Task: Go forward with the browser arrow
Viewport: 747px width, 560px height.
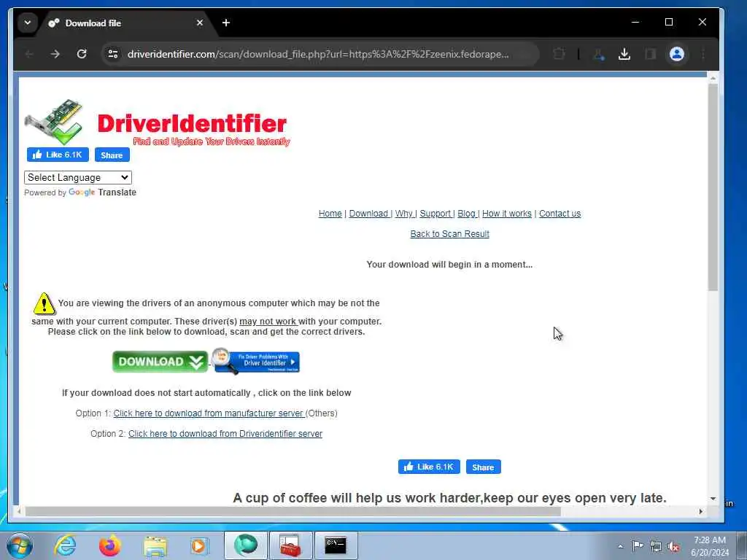Action: [55, 54]
